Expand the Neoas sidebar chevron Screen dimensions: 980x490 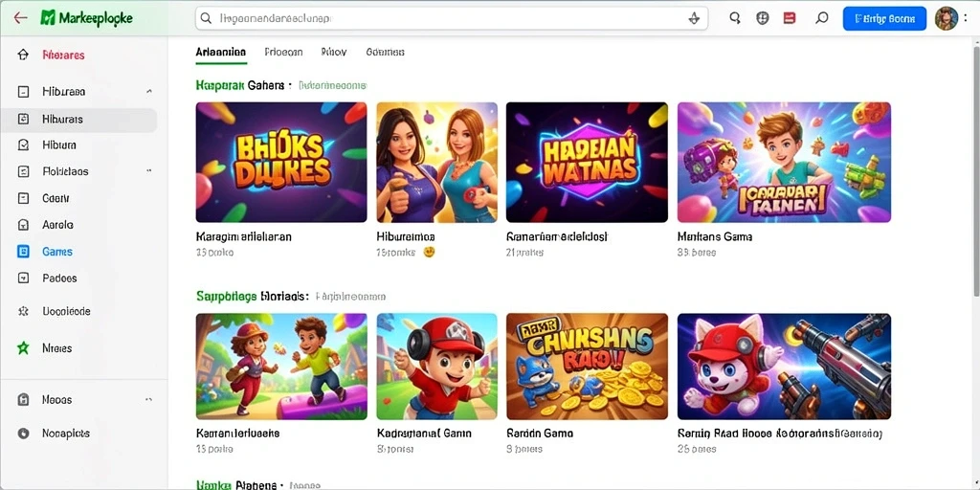click(x=148, y=399)
